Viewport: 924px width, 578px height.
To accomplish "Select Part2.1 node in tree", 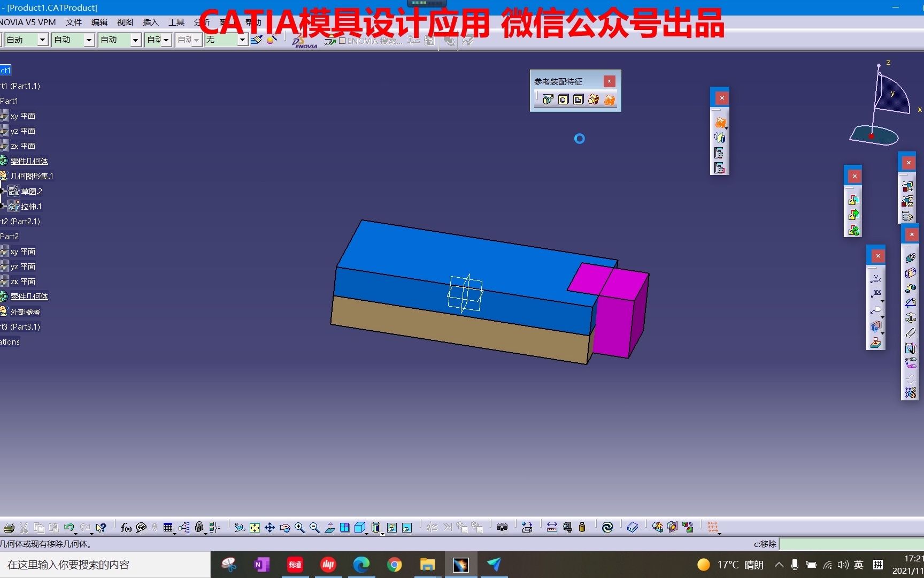I will [20, 221].
